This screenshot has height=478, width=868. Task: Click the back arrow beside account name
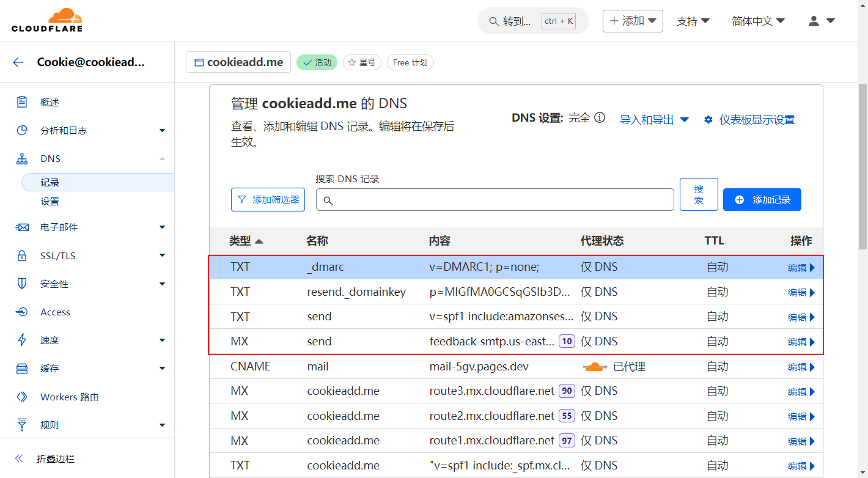(x=18, y=62)
